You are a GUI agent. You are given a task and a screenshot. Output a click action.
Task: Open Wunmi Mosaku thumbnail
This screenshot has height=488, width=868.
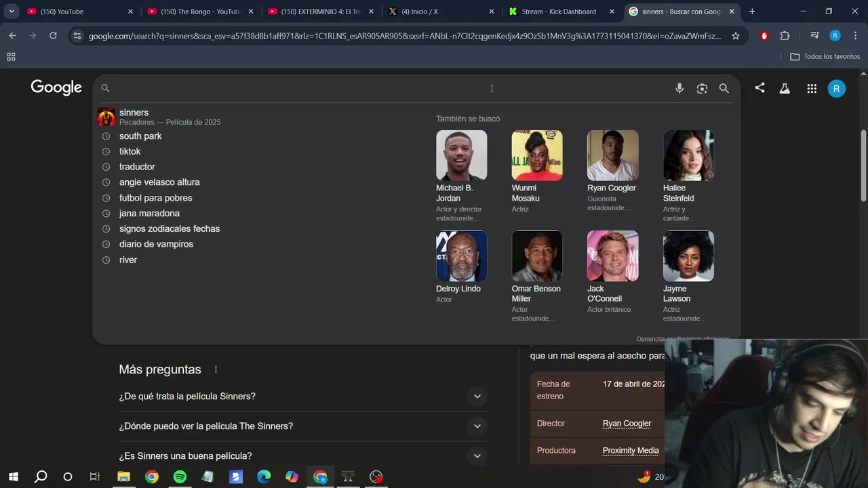pyautogui.click(x=537, y=155)
